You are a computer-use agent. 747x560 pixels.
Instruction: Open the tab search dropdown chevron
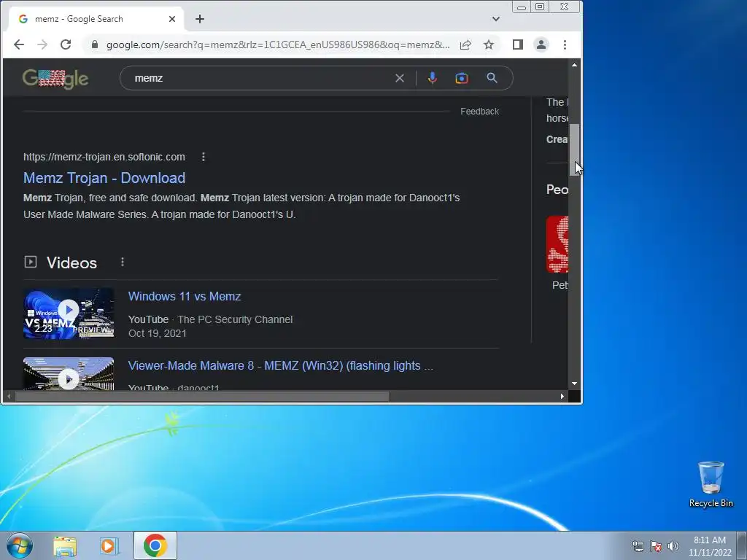pos(496,19)
